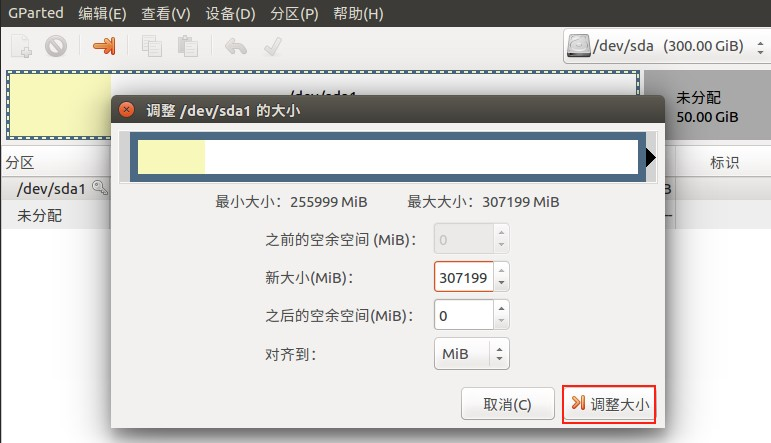This screenshot has width=771, height=443.
Task: Click the Apply all operations checkmark
Action: tap(272, 47)
